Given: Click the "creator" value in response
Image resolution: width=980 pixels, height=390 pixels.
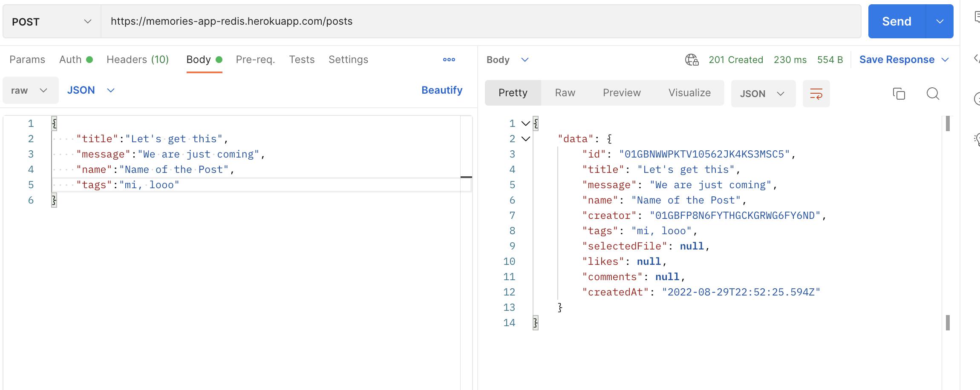Looking at the screenshot, I should click(735, 215).
